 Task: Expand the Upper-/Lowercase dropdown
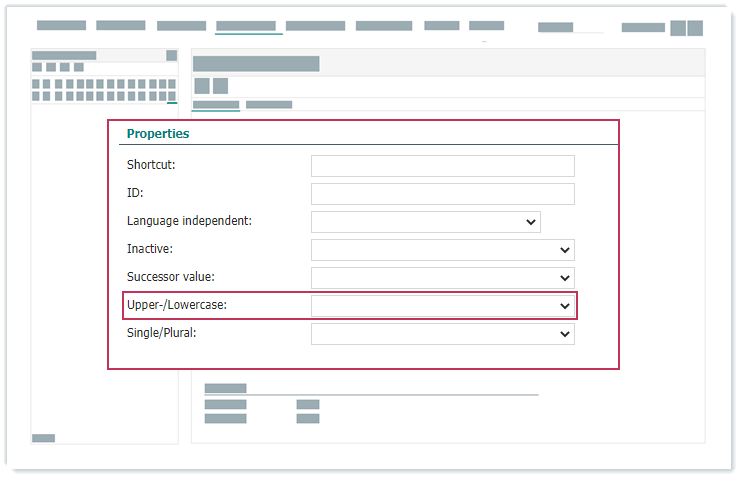click(442, 306)
